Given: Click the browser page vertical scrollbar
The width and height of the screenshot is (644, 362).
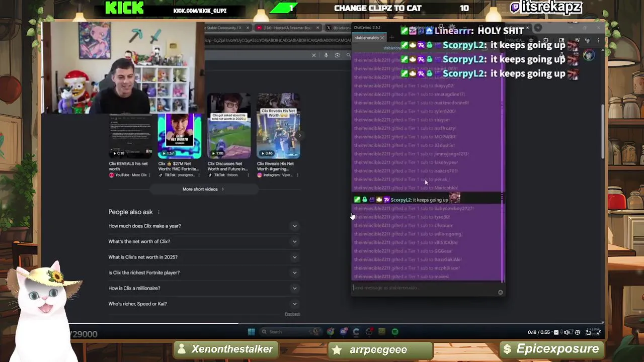Looking at the screenshot, I should tap(603, 132).
